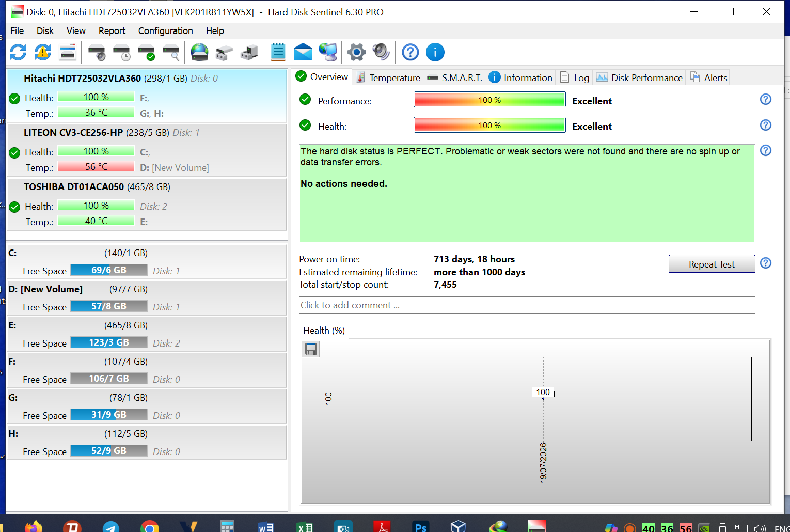The width and height of the screenshot is (790, 532).
Task: Click the computer monitor with globe icon
Action: tap(328, 52)
